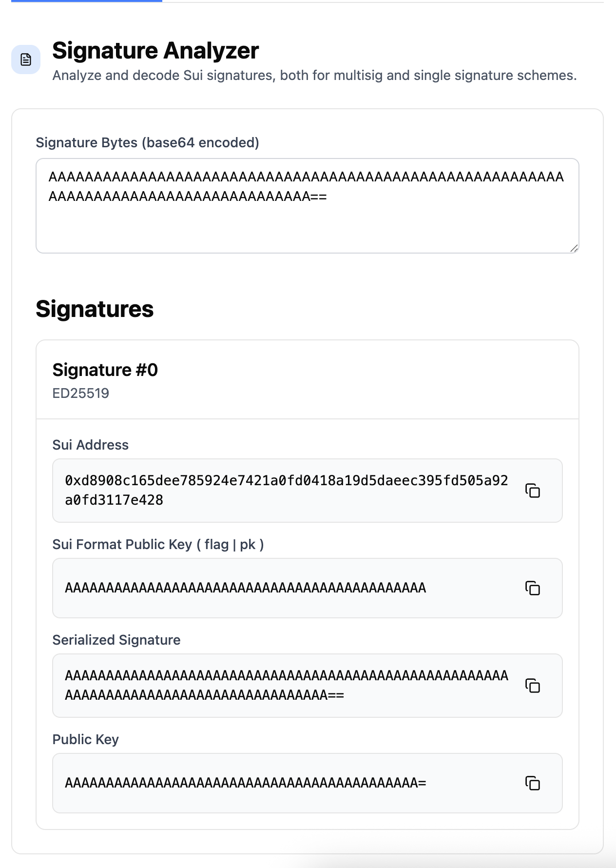616x868 pixels.
Task: Copy the Sui Format Public Key
Action: point(533,588)
